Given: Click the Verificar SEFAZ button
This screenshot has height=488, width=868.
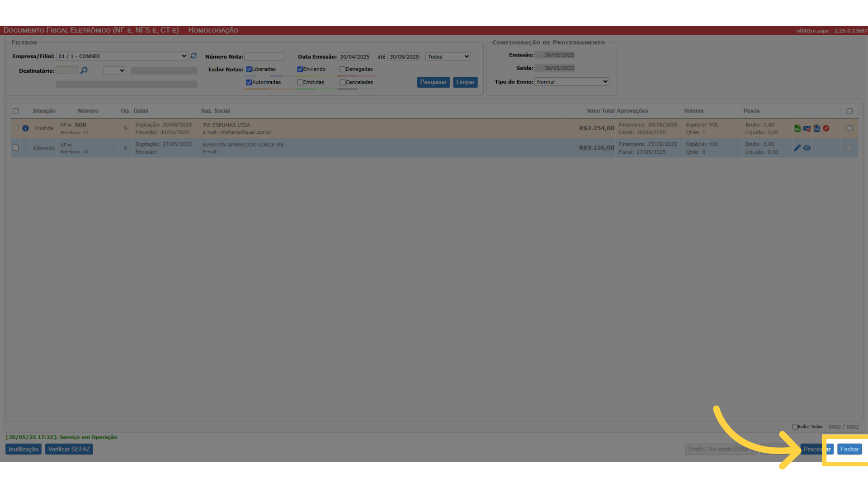Looking at the screenshot, I should coord(69,449).
